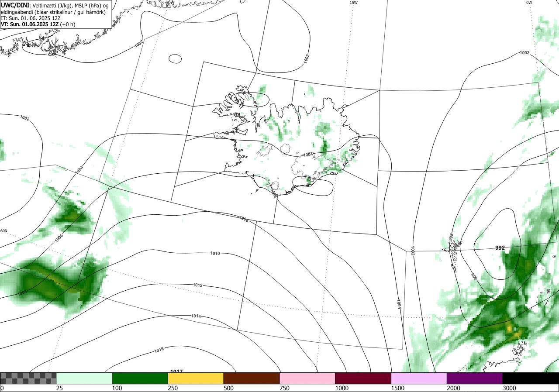
Task: Click the legend value '1500'
Action: tap(397, 388)
